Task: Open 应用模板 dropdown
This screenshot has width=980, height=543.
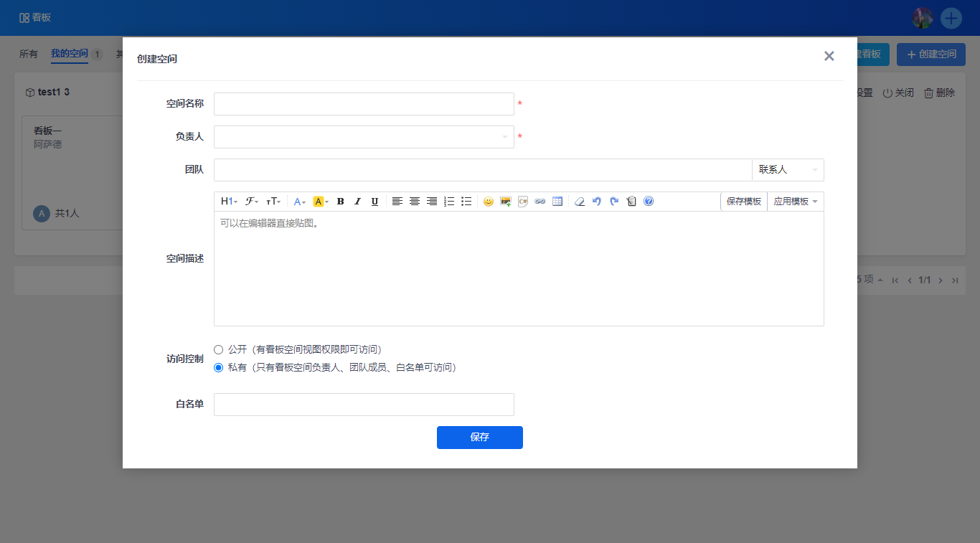Action: tap(796, 202)
